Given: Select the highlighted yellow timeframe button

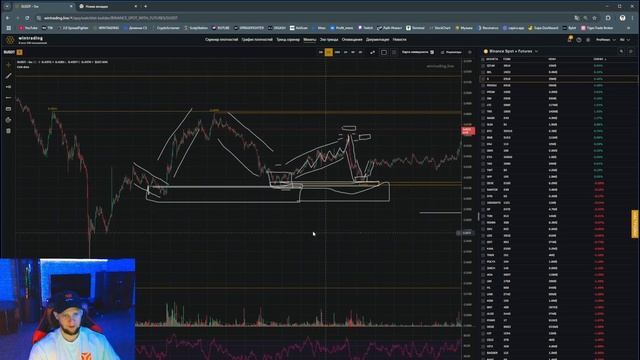Looking at the screenshot, I should [329, 52].
